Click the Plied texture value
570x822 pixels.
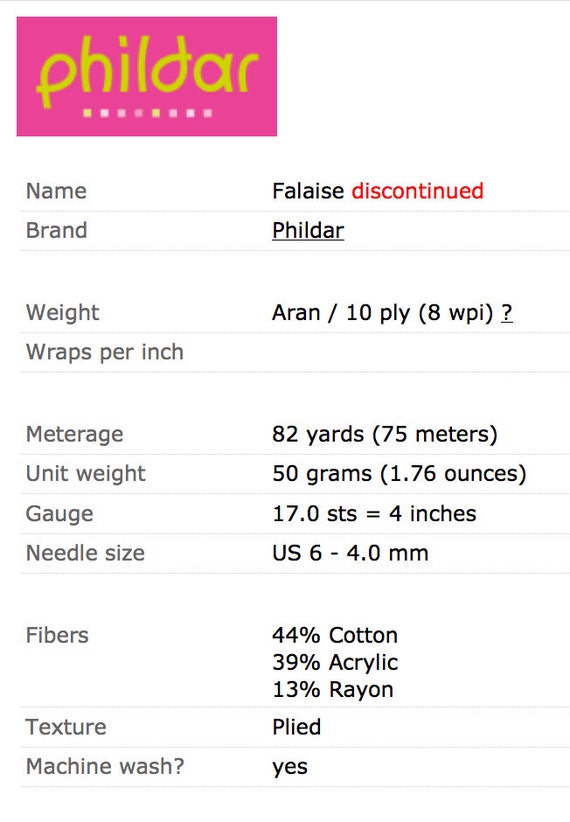297,727
